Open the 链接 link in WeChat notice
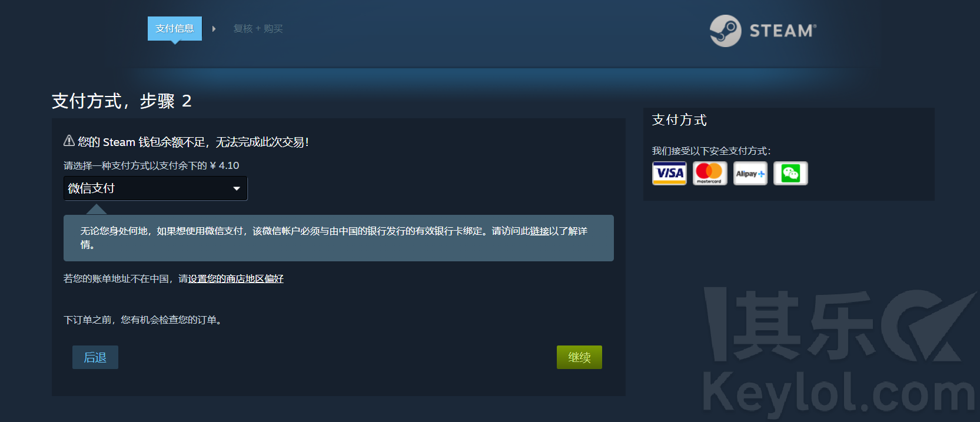 pos(539,231)
